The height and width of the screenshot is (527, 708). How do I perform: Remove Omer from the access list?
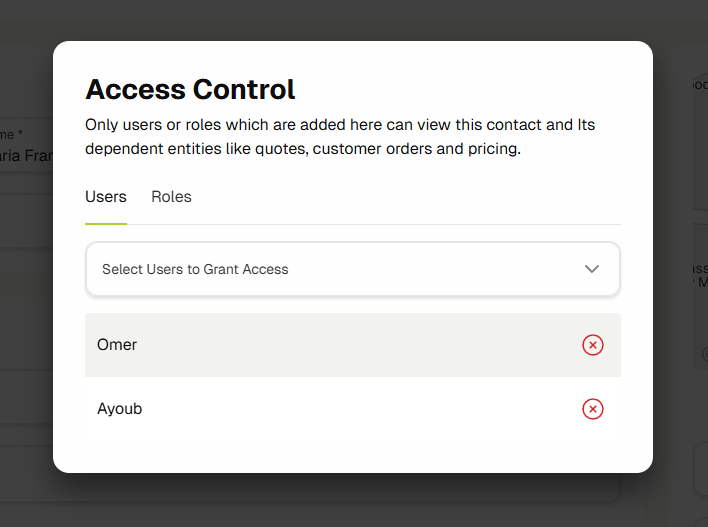(x=593, y=345)
